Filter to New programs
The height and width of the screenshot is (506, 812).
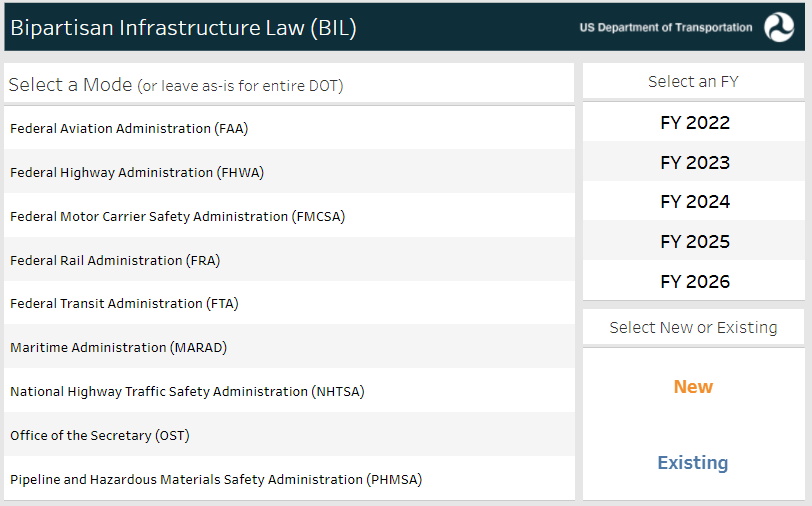[693, 387]
